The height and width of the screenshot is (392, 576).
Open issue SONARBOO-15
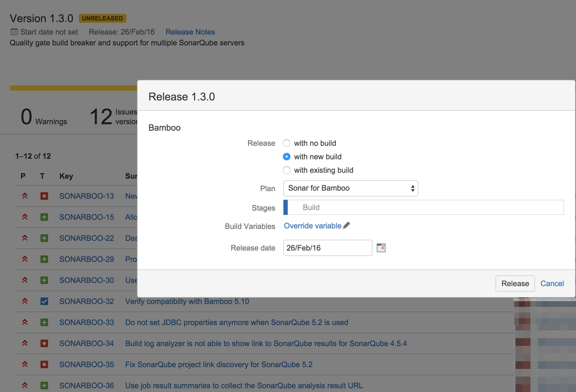click(87, 217)
